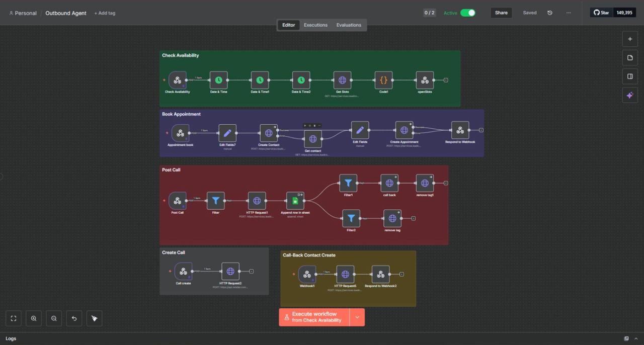Switch to the Executions tab
The height and width of the screenshot is (345, 644).
pos(315,25)
